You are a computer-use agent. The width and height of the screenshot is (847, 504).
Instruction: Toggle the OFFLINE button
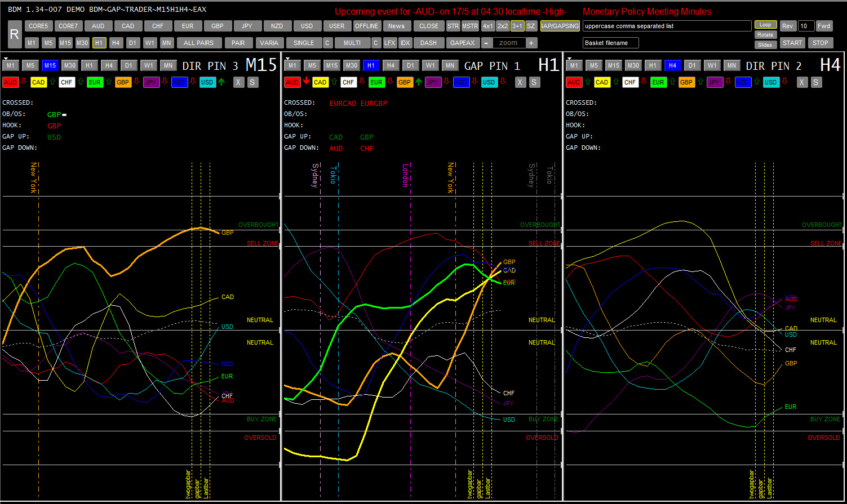point(367,26)
